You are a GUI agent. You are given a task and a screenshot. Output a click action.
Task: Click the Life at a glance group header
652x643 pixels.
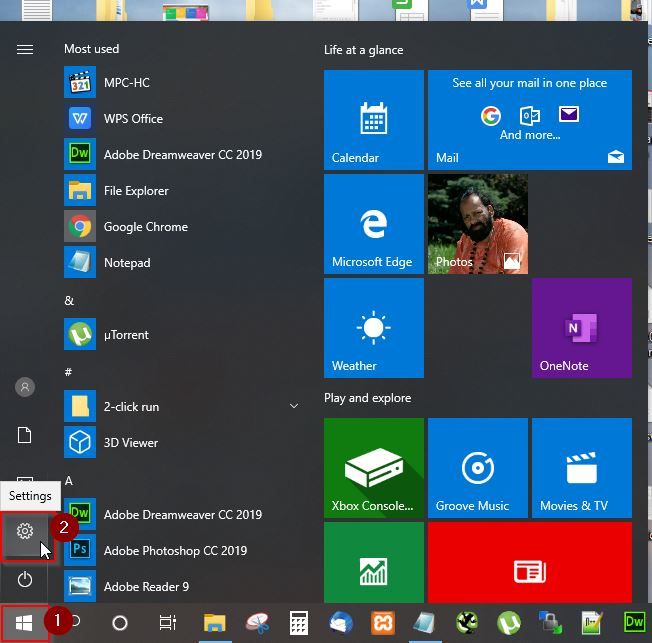(x=363, y=50)
